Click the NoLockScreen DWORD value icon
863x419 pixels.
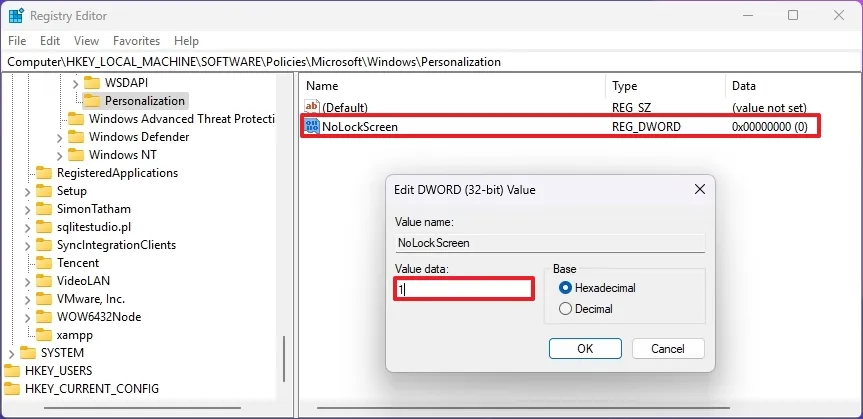pos(311,127)
